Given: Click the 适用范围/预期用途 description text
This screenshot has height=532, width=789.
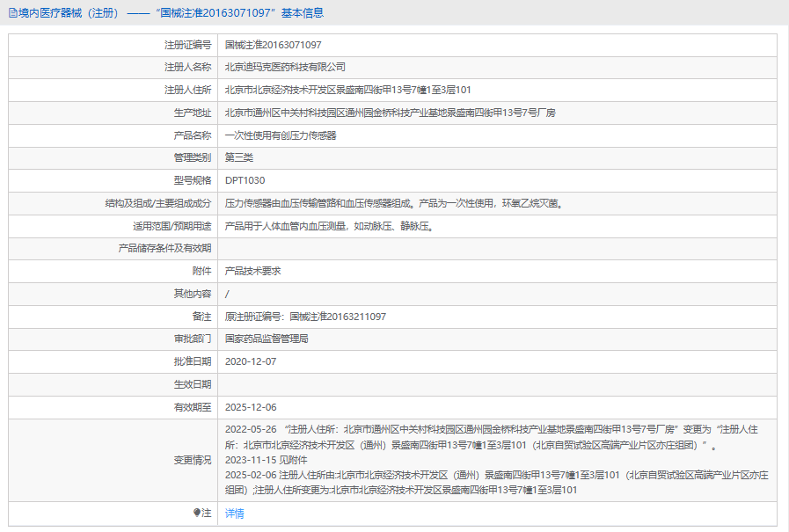Looking at the screenshot, I should point(329,226).
